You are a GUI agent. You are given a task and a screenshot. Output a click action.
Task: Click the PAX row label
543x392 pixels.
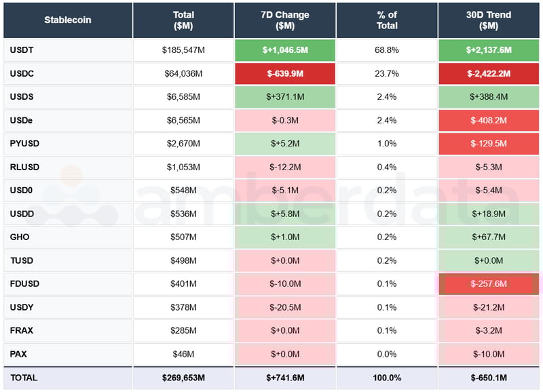point(18,353)
